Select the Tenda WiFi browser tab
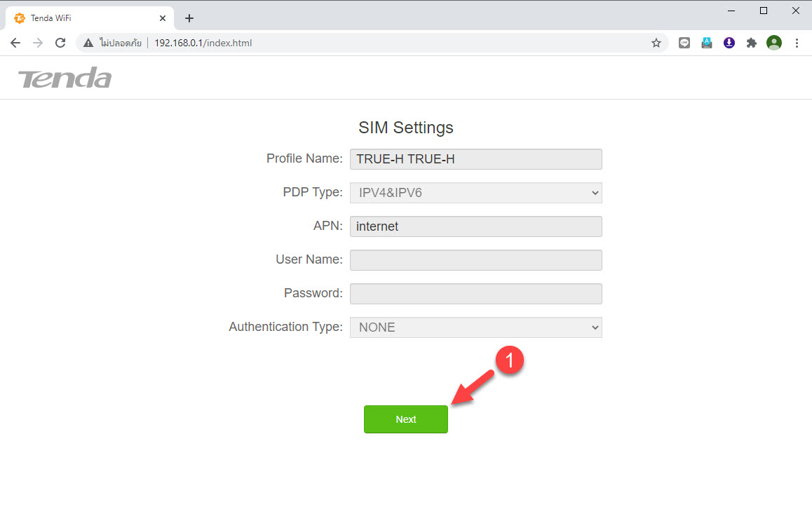 [x=84, y=18]
